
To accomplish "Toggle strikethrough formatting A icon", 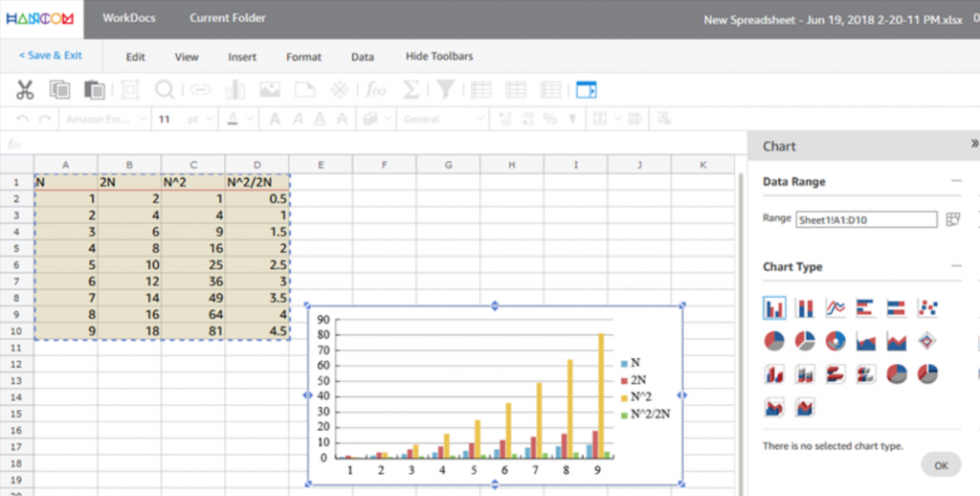I will point(342,119).
